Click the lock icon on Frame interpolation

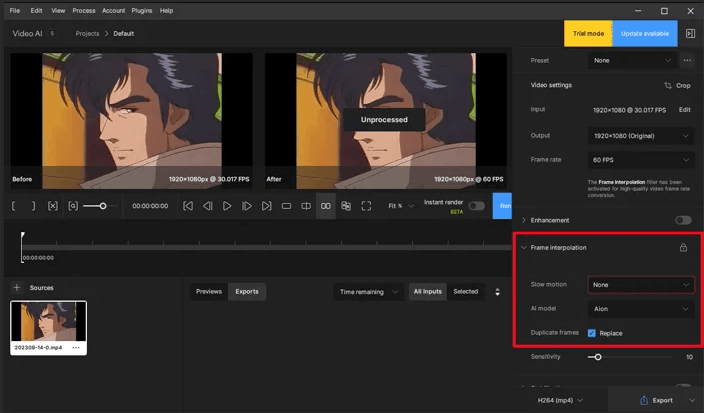pos(683,247)
